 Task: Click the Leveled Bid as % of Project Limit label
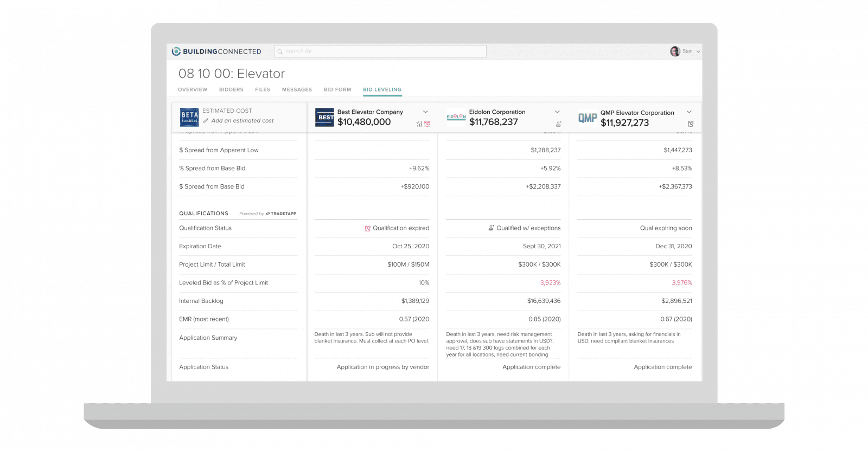click(224, 283)
